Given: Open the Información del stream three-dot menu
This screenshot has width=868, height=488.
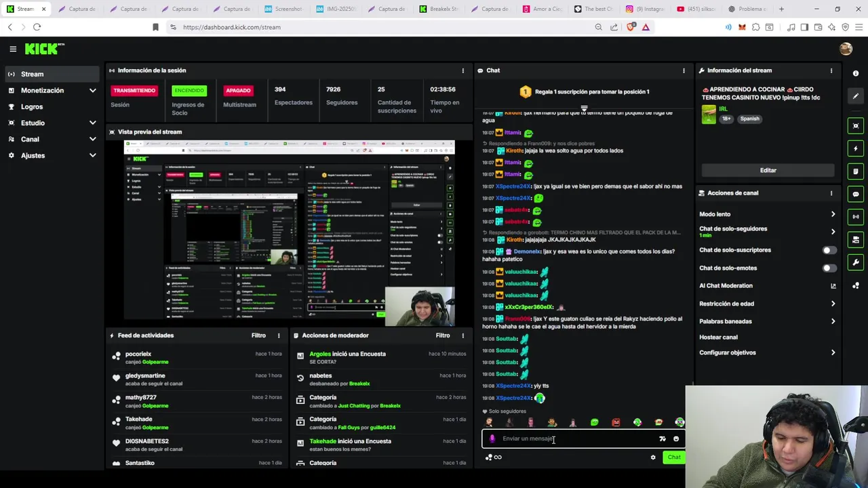Looking at the screenshot, I should tap(831, 70).
